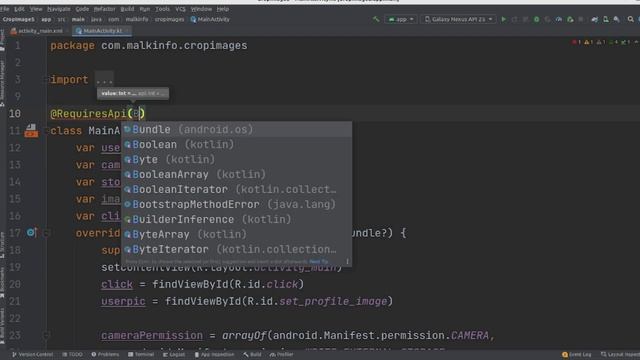Select ByteArray (kotlin) completion suggestion
Image resolution: width=640 pixels, height=360 pixels.
click(237, 234)
